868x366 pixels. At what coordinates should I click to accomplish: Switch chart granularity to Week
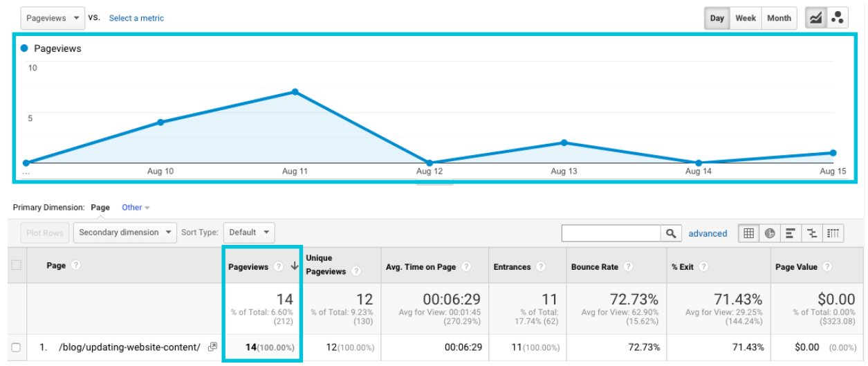click(x=745, y=18)
